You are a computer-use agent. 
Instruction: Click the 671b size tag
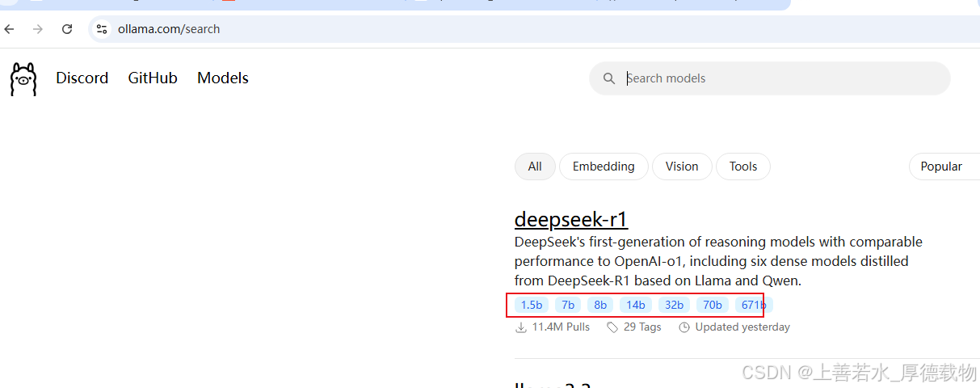click(x=754, y=305)
